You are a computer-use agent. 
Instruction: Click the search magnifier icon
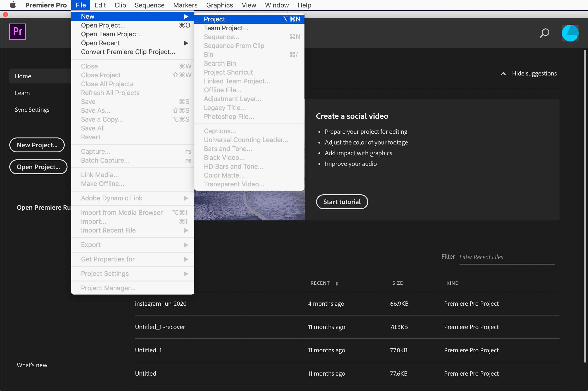544,33
